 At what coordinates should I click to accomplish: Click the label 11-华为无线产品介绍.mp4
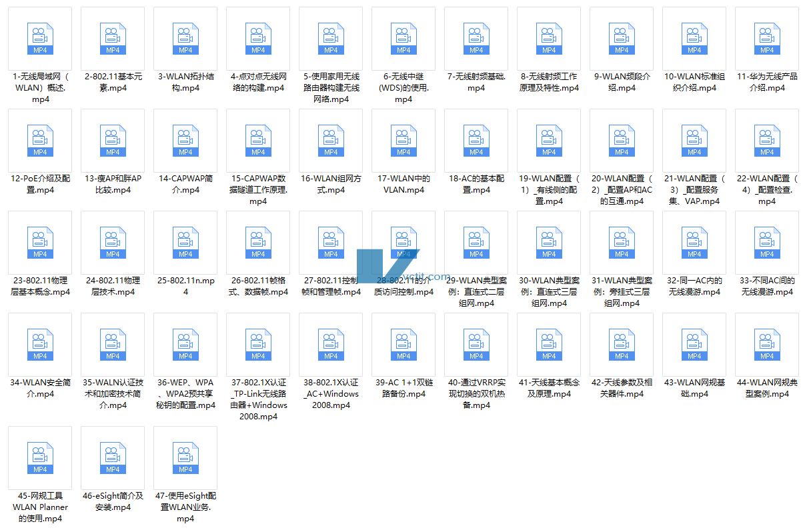pos(767,82)
